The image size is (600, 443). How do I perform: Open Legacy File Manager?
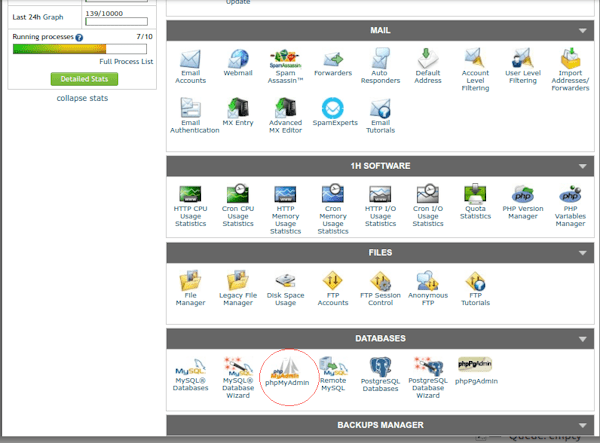point(238,288)
